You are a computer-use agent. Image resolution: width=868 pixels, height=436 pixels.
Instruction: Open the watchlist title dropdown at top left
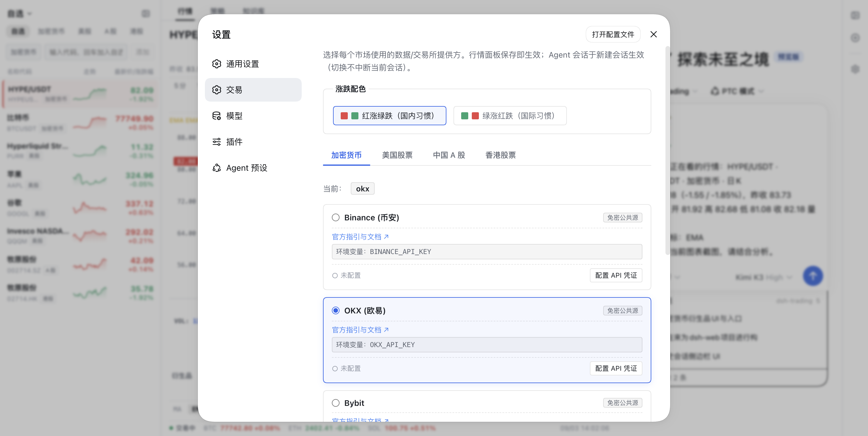[19, 14]
